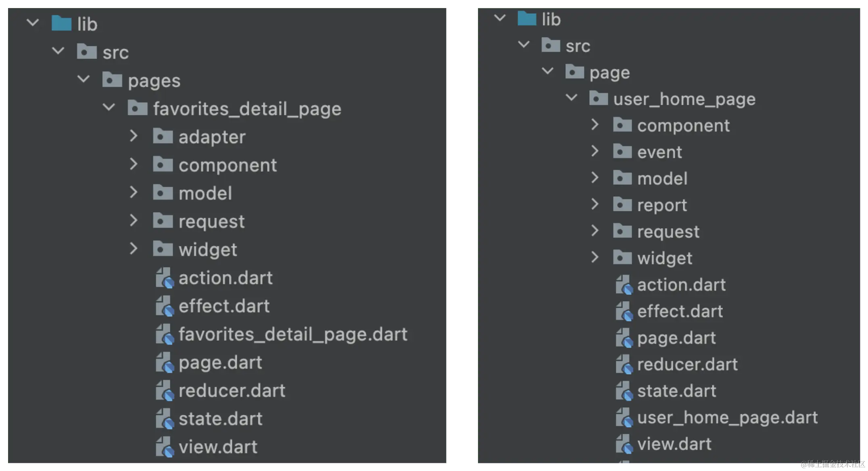Viewport: 868px width, 471px height.
Task: Click the folder icon next to report
Action: (622, 204)
